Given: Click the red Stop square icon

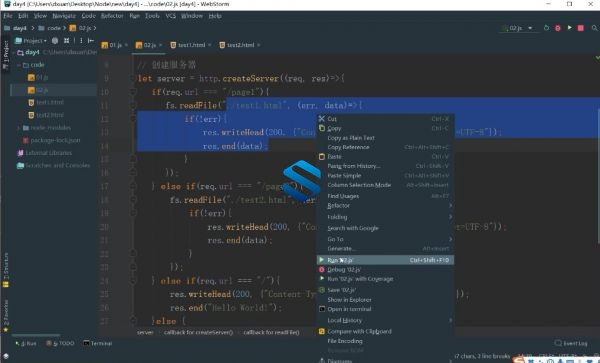Looking at the screenshot, I should point(580,28).
